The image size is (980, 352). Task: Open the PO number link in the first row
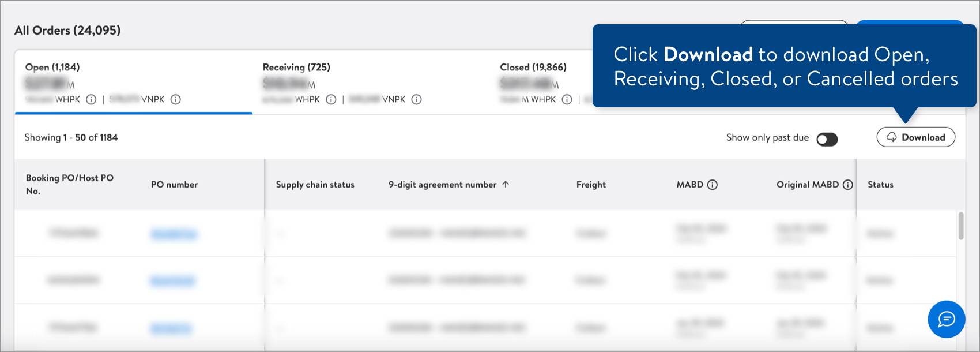(174, 234)
